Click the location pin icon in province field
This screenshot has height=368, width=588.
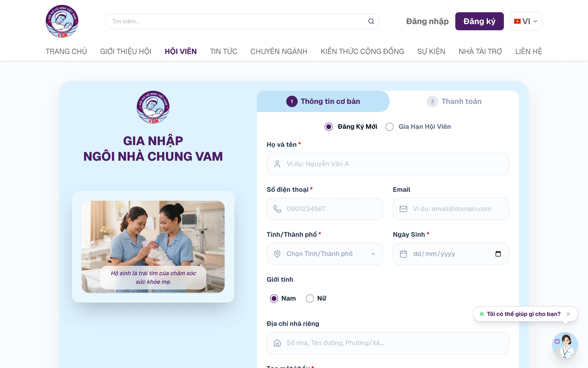[x=277, y=254]
